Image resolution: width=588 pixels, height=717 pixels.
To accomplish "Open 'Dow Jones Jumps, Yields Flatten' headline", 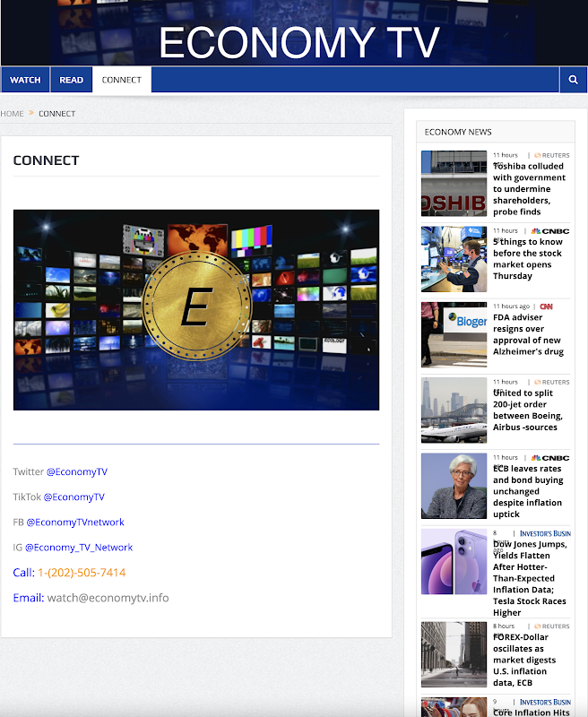I will [x=530, y=578].
